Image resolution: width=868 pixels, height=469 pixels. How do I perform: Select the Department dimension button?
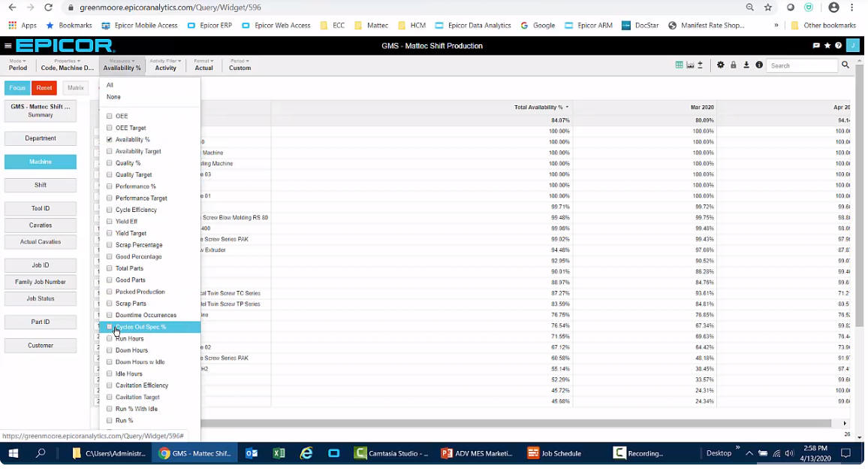[41, 138]
